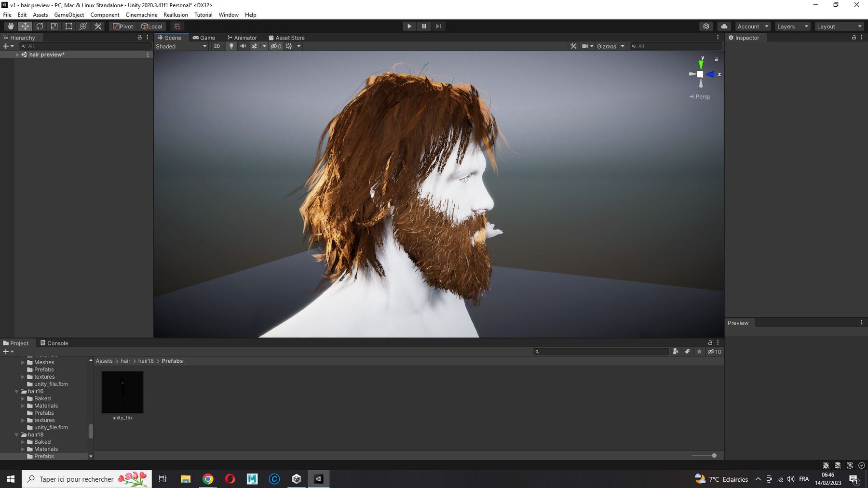The image size is (868, 488).
Task: Open the Shaded draw mode dropdown
Action: tap(181, 46)
